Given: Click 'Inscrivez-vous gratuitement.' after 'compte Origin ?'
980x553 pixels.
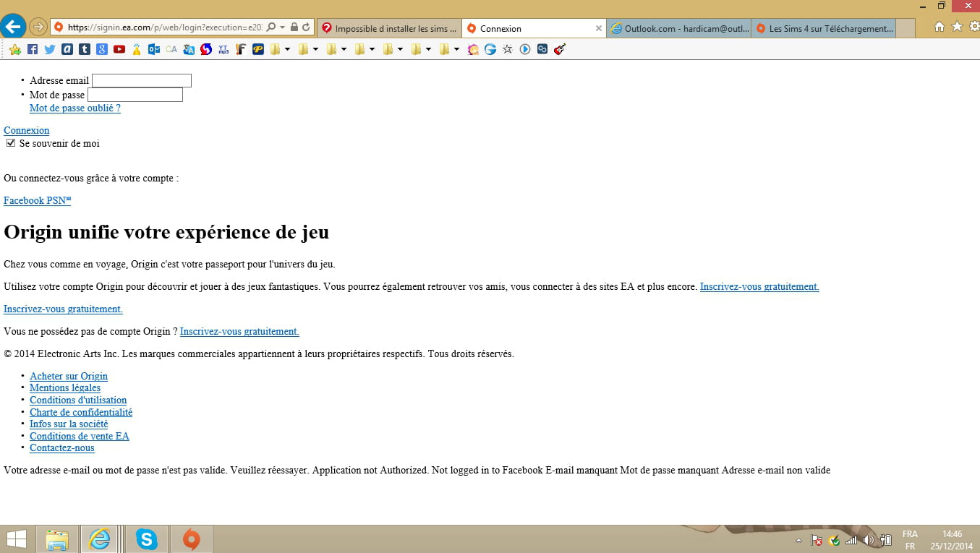Looking at the screenshot, I should tap(239, 331).
